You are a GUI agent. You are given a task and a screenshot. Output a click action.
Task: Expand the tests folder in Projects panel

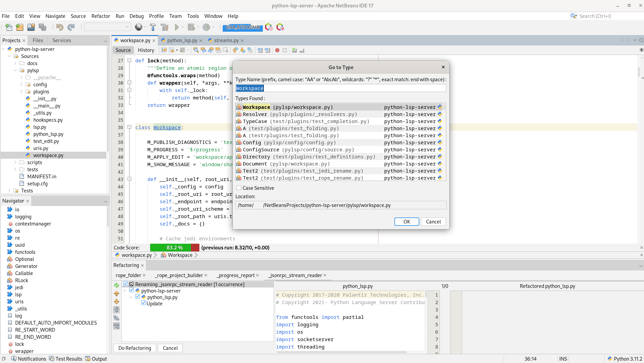click(15, 169)
